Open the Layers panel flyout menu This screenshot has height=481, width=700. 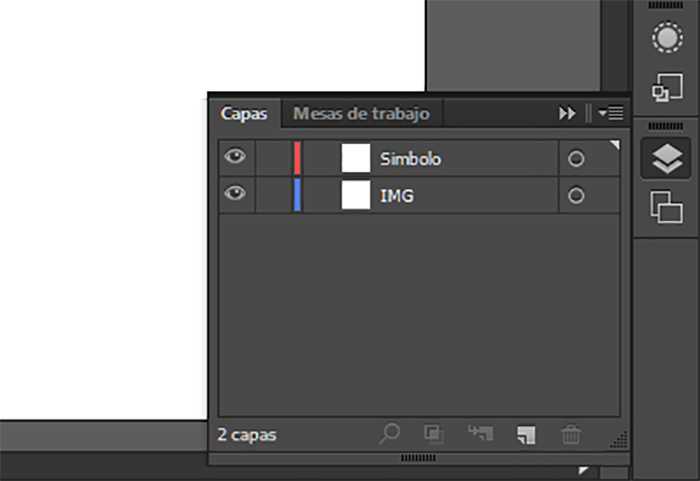pyautogui.click(x=611, y=114)
